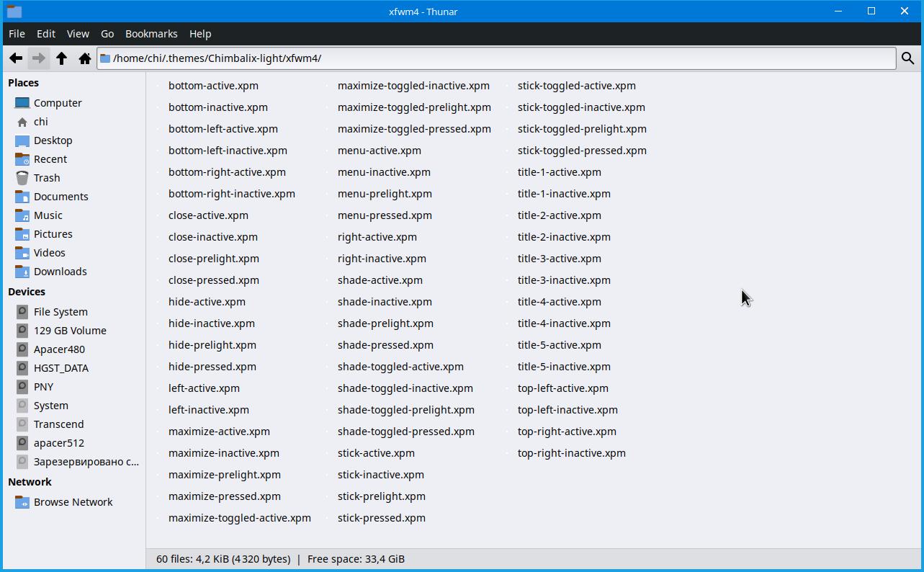
Task: Select the file maximize-active.xpm
Action: pyautogui.click(x=219, y=432)
